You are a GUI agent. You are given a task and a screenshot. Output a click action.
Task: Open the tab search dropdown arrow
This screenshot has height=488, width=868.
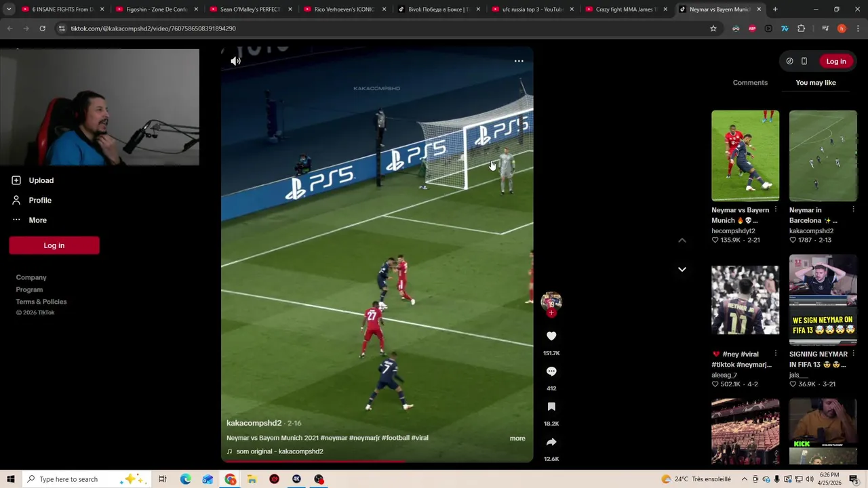click(9, 9)
